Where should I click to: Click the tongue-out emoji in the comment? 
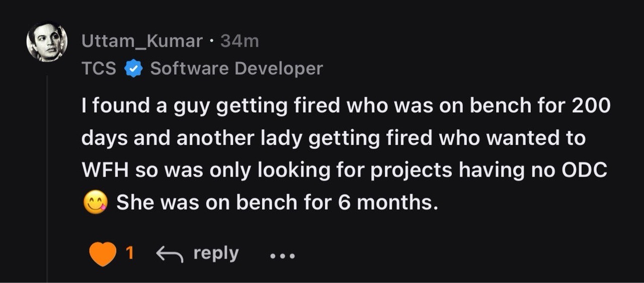tap(95, 202)
